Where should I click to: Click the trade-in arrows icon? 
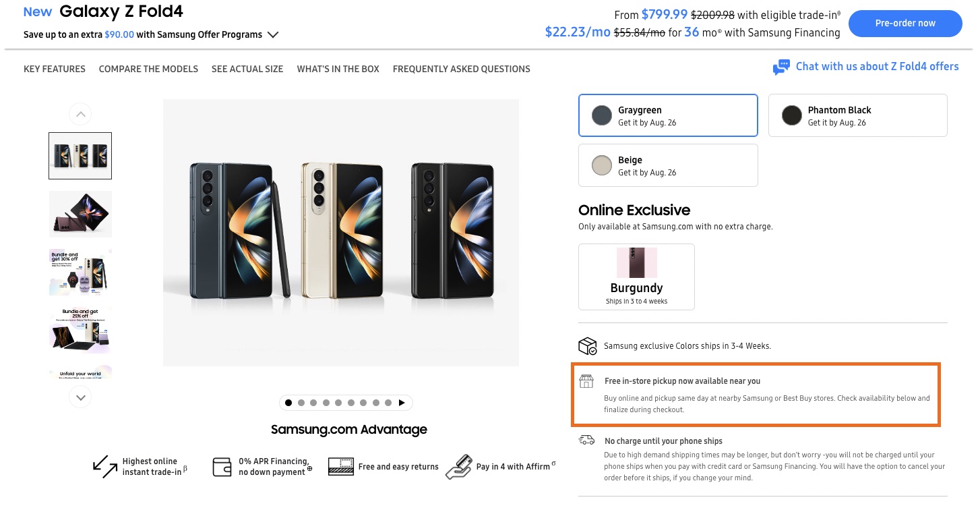pos(105,466)
